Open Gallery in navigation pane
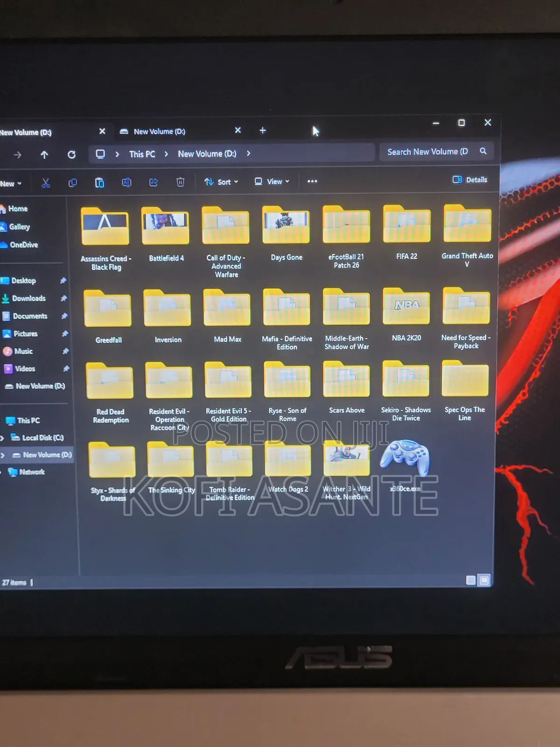560x747 pixels. 15,226
